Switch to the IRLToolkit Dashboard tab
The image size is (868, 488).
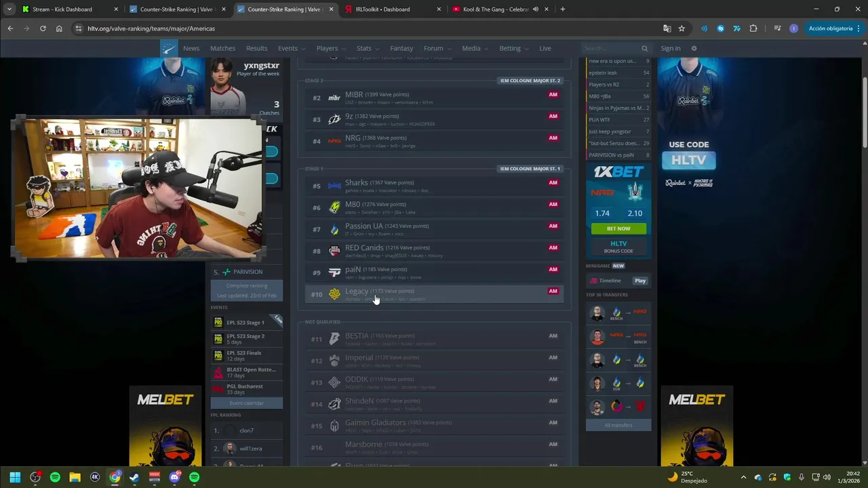tap(393, 9)
